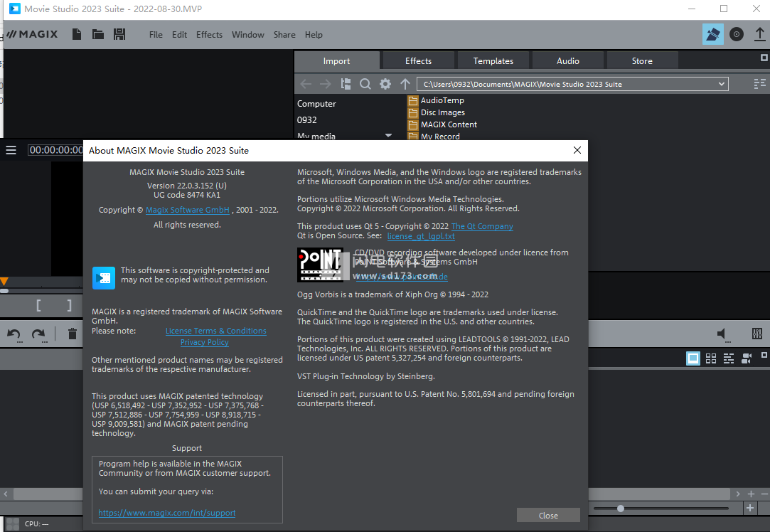The width and height of the screenshot is (770, 532).
Task: Click the 00:00:00:00 timecode display
Action: pyautogui.click(x=56, y=150)
